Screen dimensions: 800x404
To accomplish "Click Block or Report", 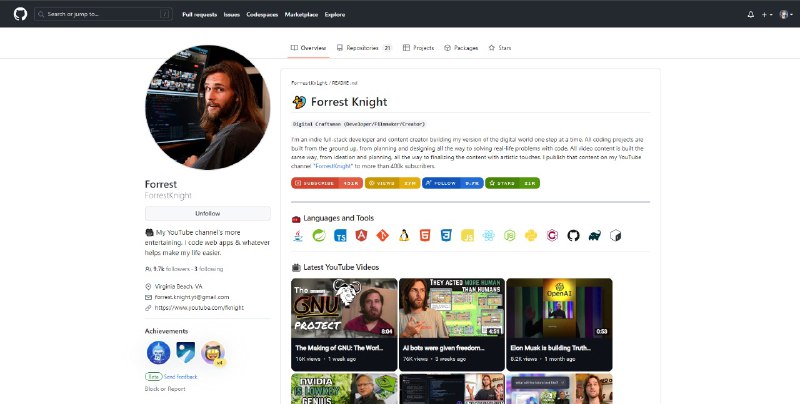I will coord(165,389).
